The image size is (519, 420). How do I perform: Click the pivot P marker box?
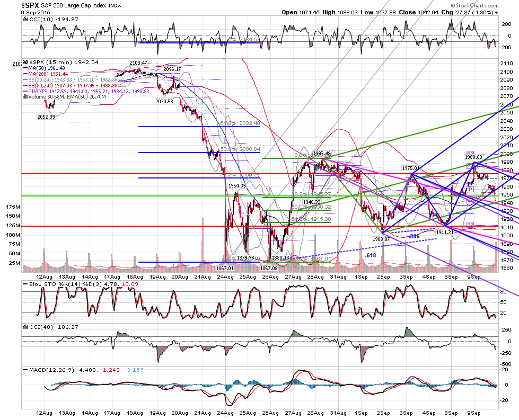click(x=470, y=189)
